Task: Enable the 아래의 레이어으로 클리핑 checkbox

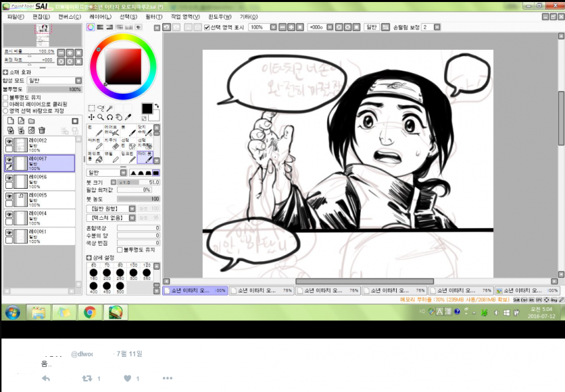Action: [6, 104]
